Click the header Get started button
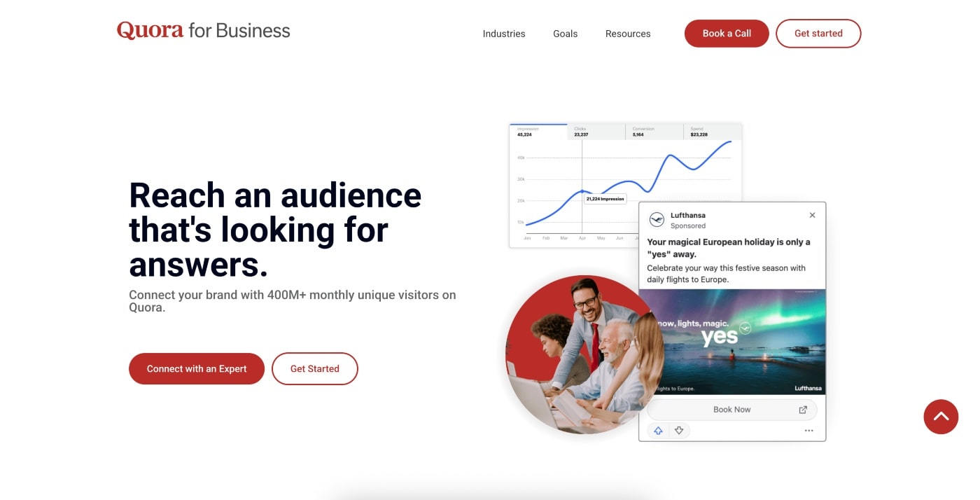Image resolution: width=980 pixels, height=500 pixels. coord(818,34)
